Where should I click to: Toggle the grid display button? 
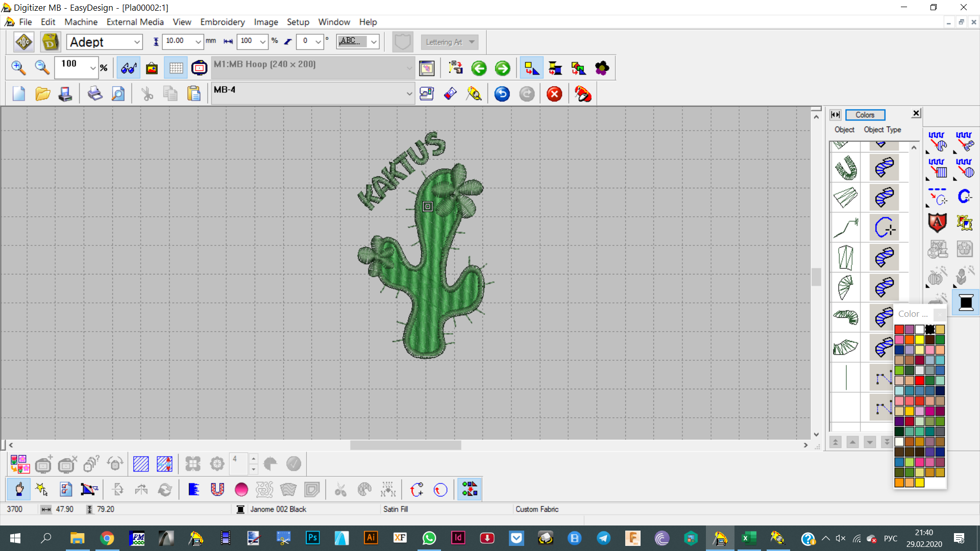(176, 68)
